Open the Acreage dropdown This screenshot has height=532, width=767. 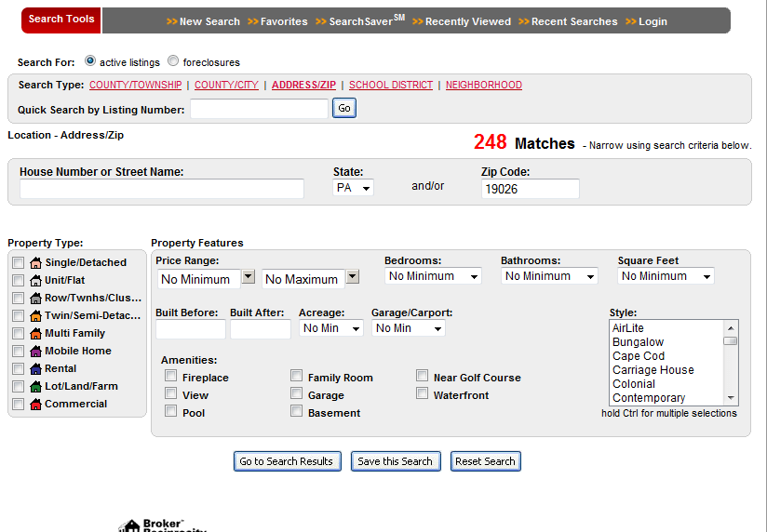[331, 328]
